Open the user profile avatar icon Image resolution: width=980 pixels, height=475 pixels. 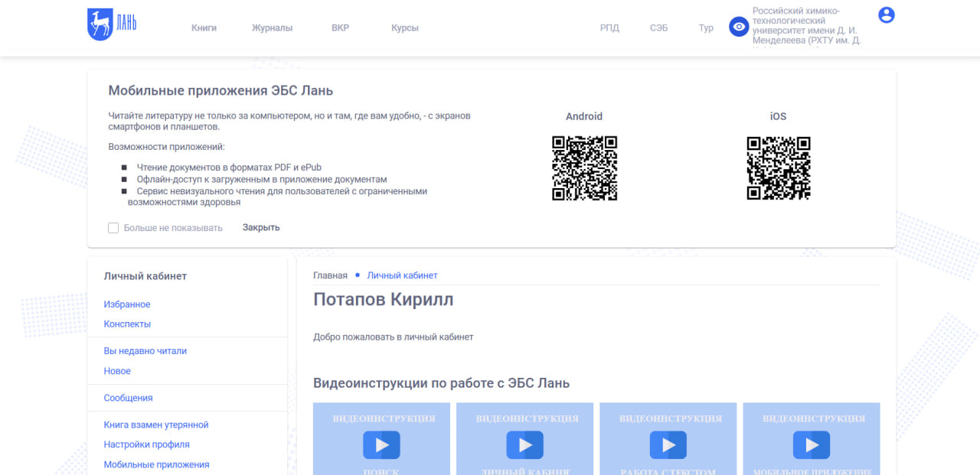(886, 15)
